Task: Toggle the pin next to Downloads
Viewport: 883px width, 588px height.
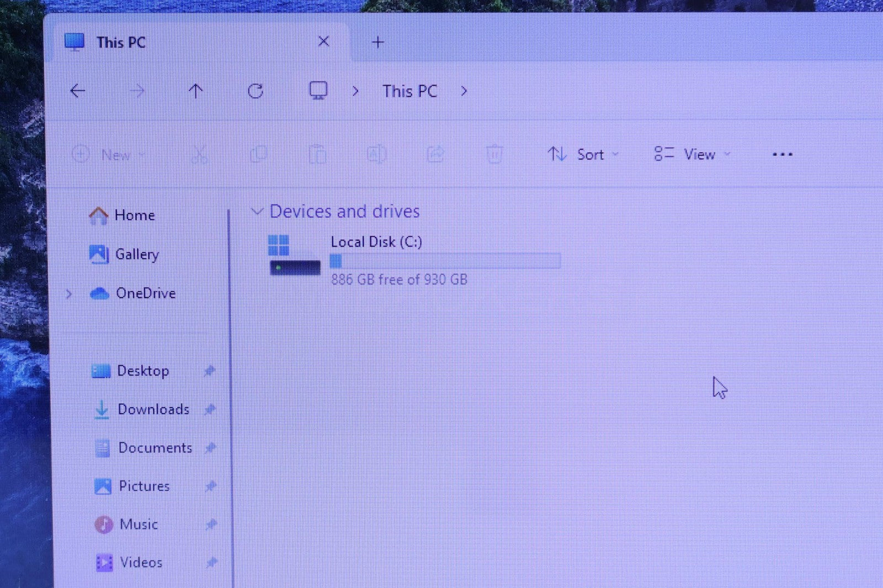Action: [210, 409]
